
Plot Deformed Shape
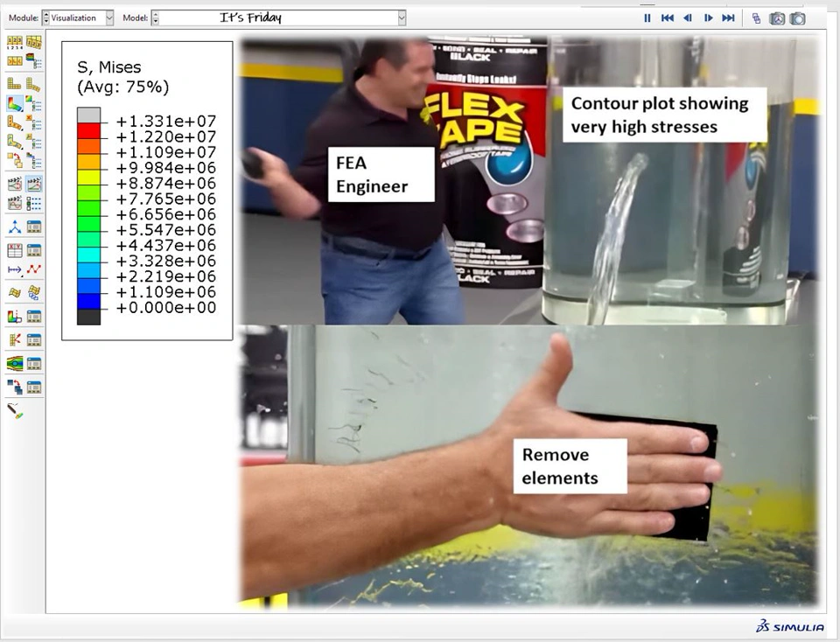(x=34, y=84)
